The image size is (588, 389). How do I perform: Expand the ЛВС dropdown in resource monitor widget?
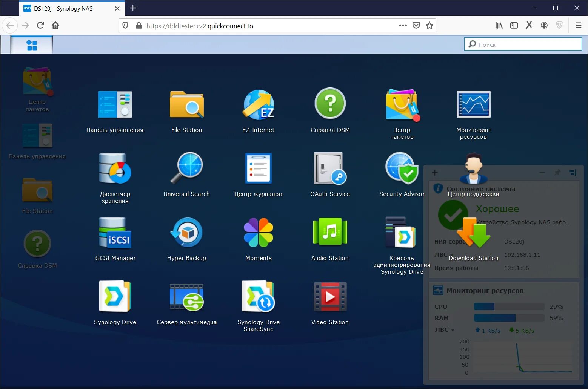(444, 330)
